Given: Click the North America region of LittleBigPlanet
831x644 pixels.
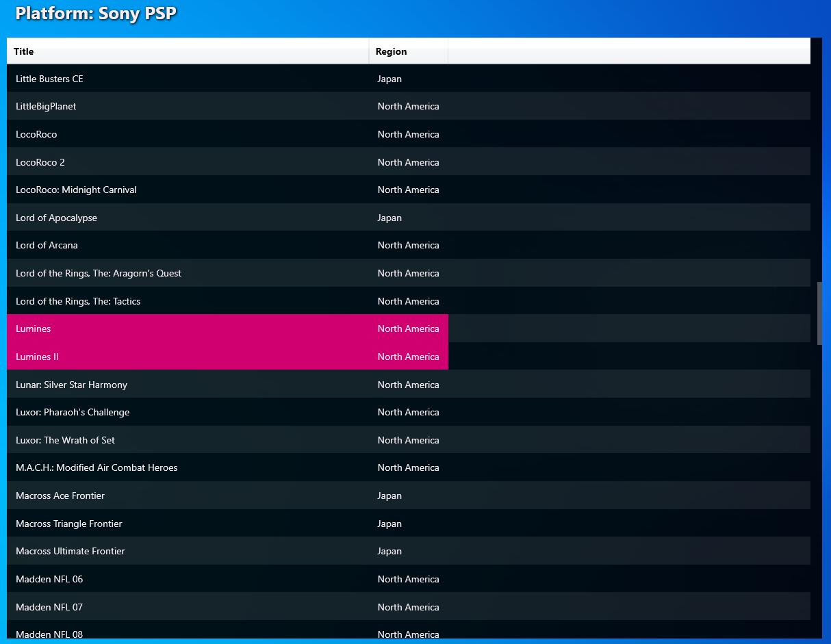Looking at the screenshot, I should (408, 106).
